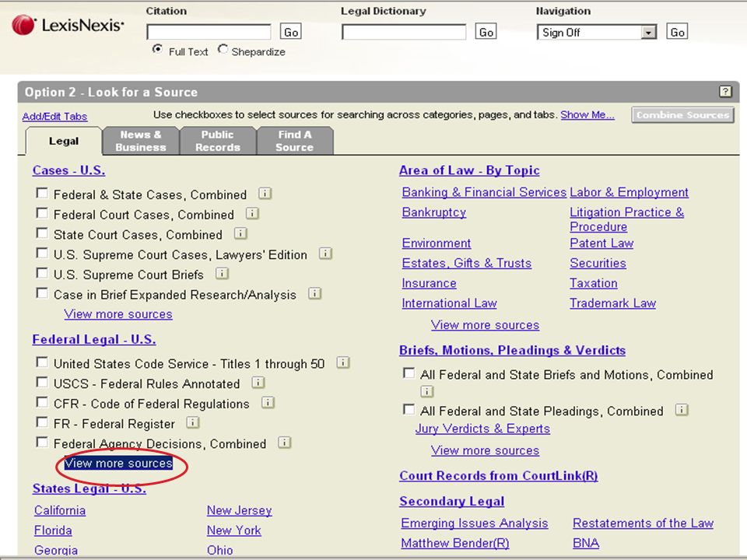Open the Cases - U.S. heading link
The height and width of the screenshot is (560, 747).
[69, 170]
